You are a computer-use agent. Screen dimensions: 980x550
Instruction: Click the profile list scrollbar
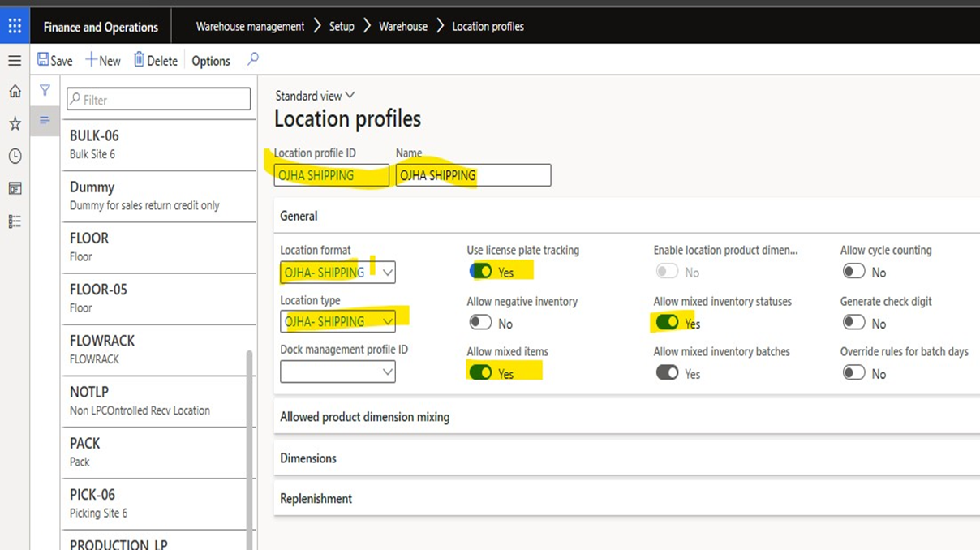coord(250,450)
